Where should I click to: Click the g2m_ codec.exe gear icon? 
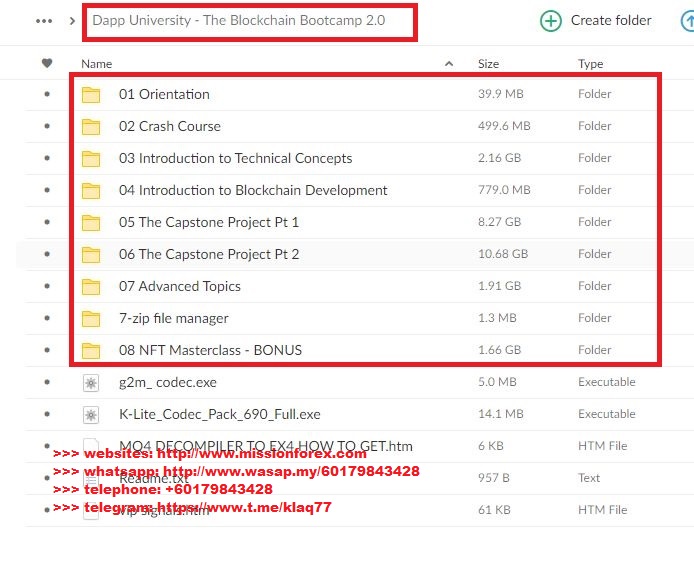[x=91, y=383]
